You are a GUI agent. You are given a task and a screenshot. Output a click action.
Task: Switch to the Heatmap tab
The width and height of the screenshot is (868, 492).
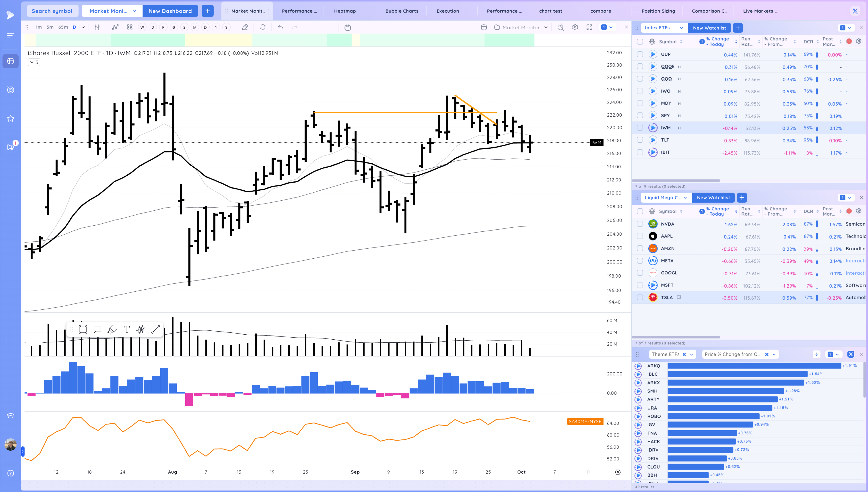(x=345, y=11)
